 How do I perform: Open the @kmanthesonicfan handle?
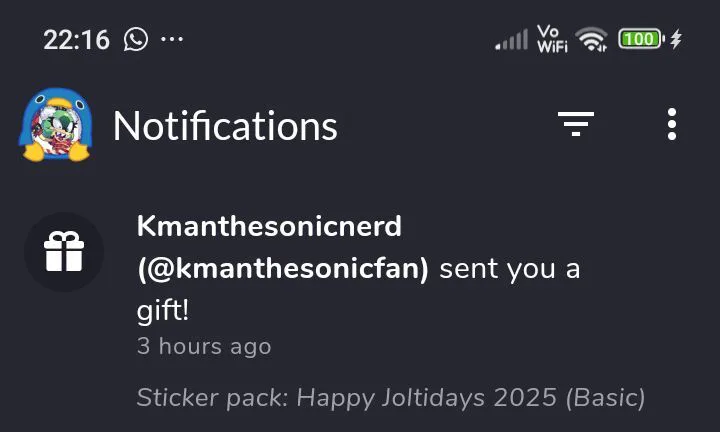[283, 269]
